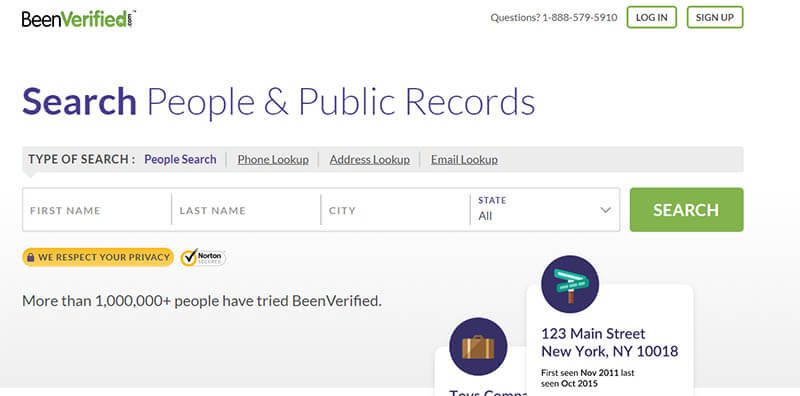Select the padlock icon in privacy badge
Screen dimensions: 800x396
tap(31, 258)
